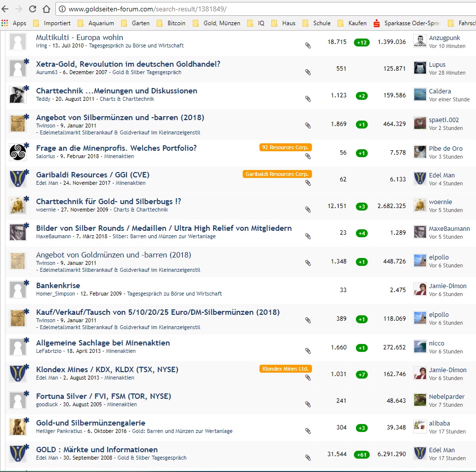Open the Apps grid shortcut
The width and height of the screenshot is (476, 472).
[14, 23]
